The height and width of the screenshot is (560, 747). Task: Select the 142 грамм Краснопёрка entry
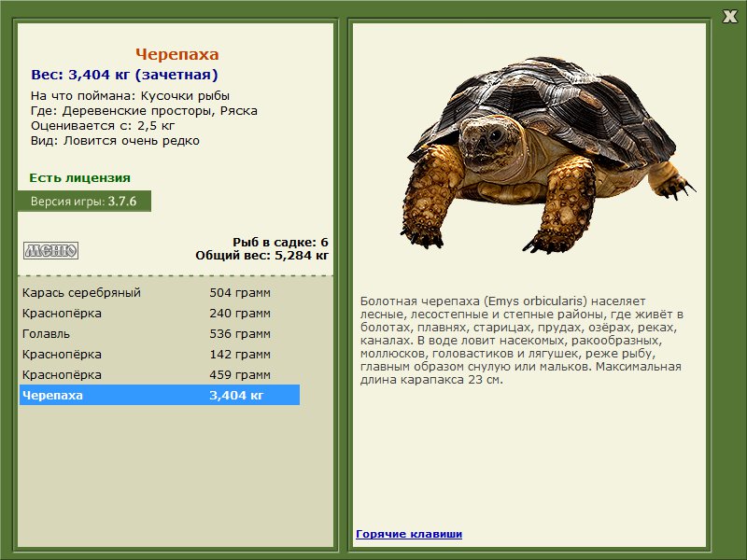click(x=160, y=355)
